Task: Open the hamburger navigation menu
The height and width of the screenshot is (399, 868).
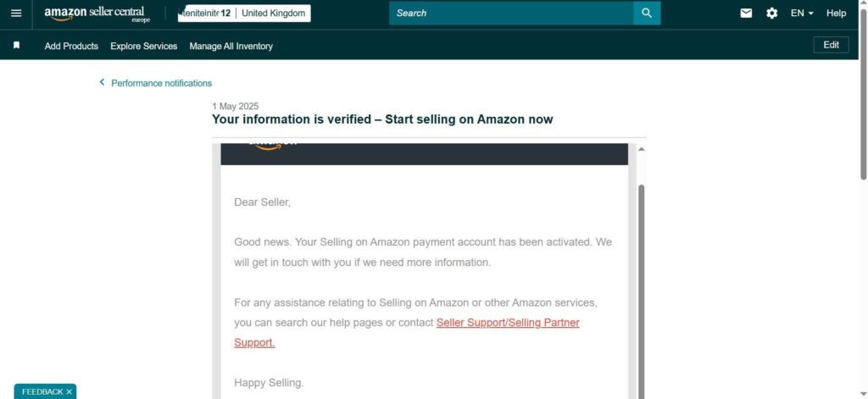Action: pos(16,14)
